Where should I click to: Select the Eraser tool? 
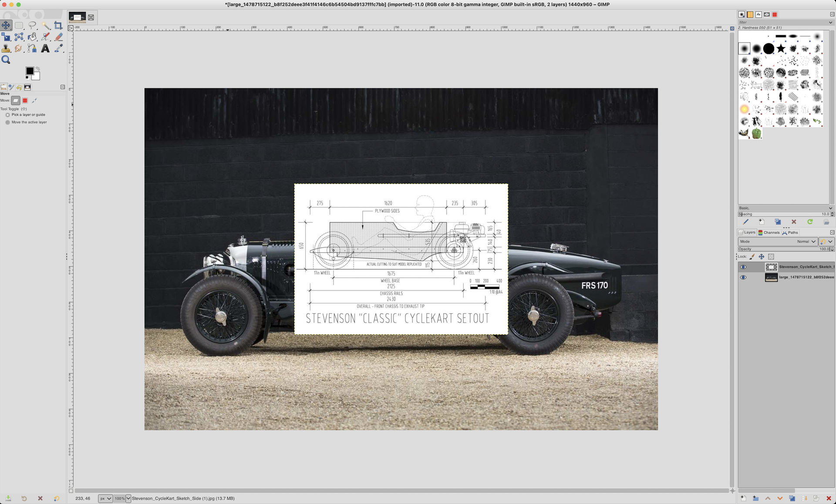[58, 37]
